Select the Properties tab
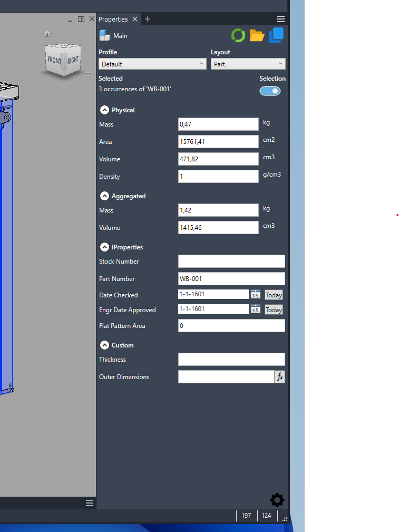Viewport: 399px width, 532px height. (x=113, y=20)
